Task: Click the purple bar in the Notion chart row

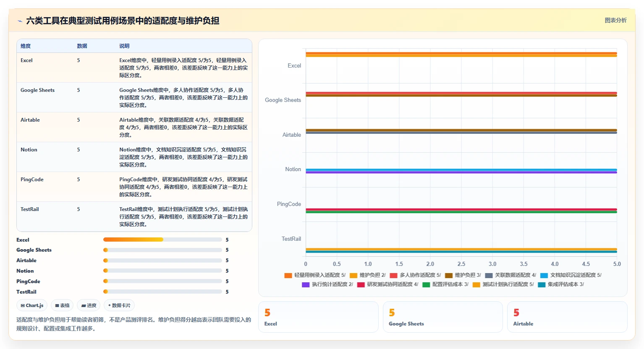Action: [461, 172]
